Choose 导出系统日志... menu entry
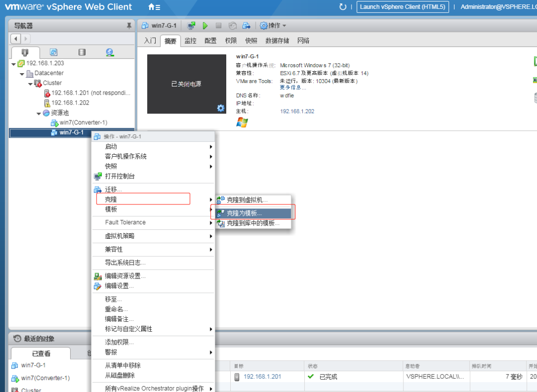Screen dimensions: 537x392 pyautogui.click(x=153, y=263)
